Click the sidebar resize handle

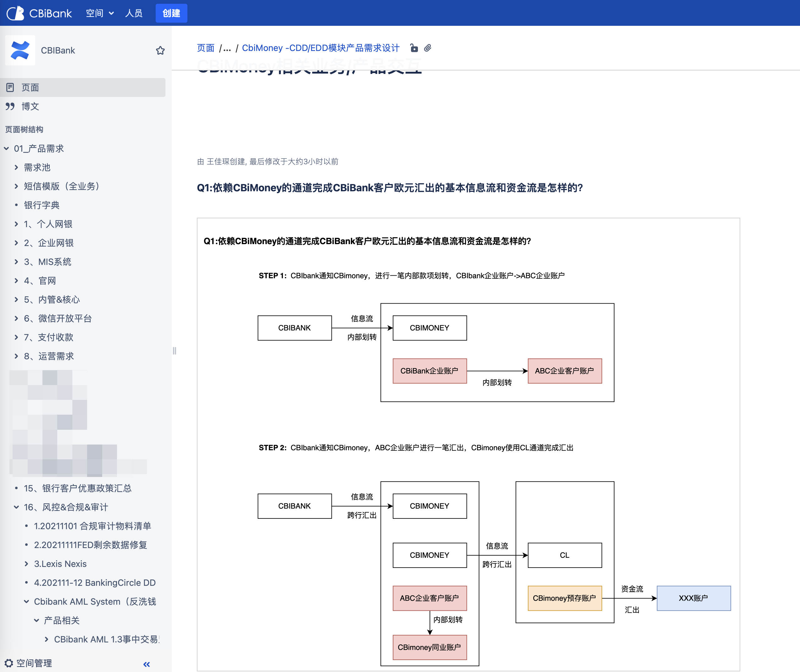coord(175,351)
